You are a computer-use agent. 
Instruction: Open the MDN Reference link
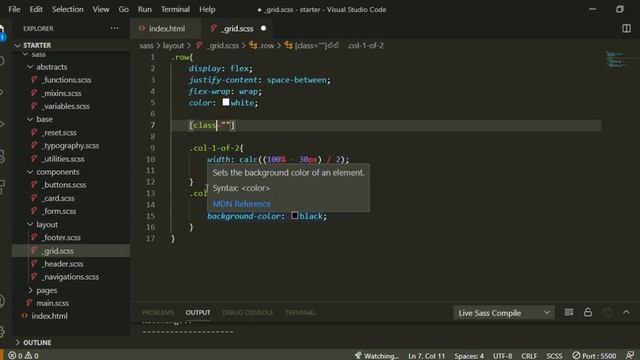pos(241,203)
